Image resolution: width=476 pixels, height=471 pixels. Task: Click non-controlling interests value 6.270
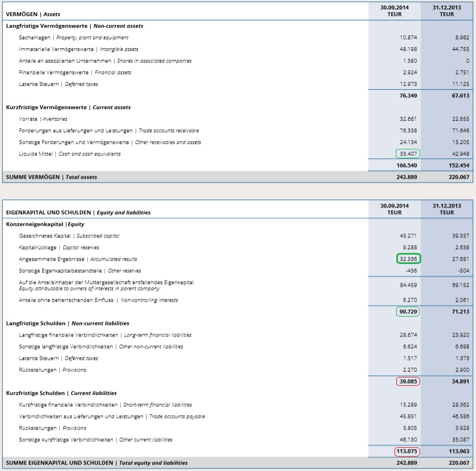[x=410, y=300]
